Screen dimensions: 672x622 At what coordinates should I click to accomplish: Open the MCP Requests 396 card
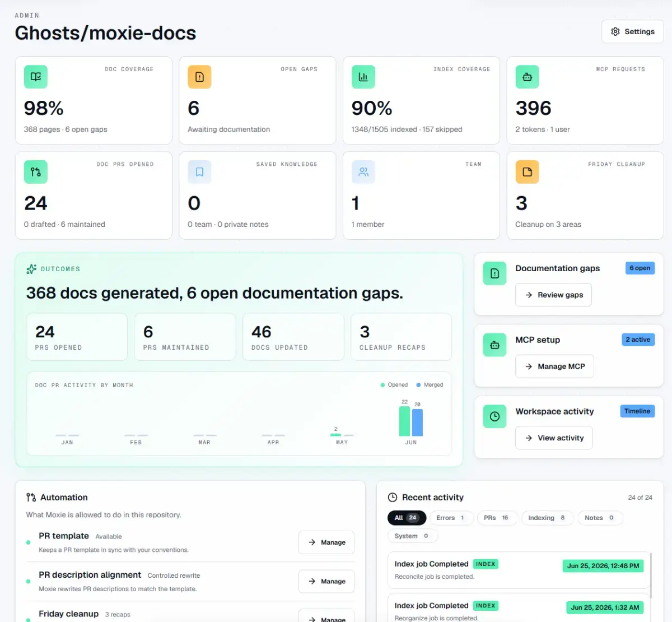click(x=585, y=100)
